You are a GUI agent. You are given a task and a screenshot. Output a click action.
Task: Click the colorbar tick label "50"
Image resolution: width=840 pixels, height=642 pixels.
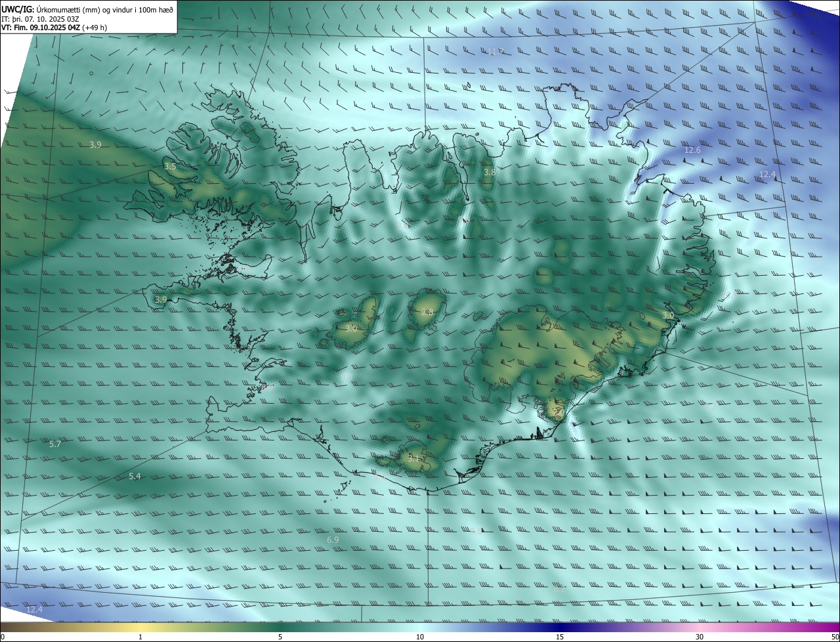tap(835, 637)
